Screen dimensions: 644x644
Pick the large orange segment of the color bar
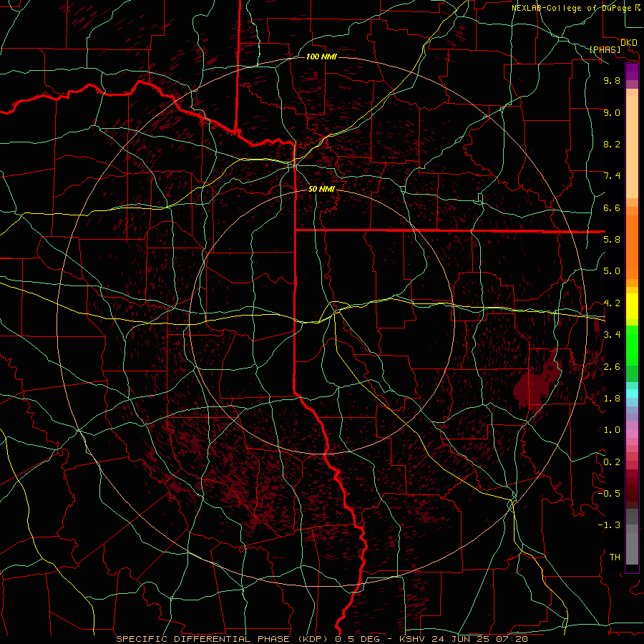[632, 248]
